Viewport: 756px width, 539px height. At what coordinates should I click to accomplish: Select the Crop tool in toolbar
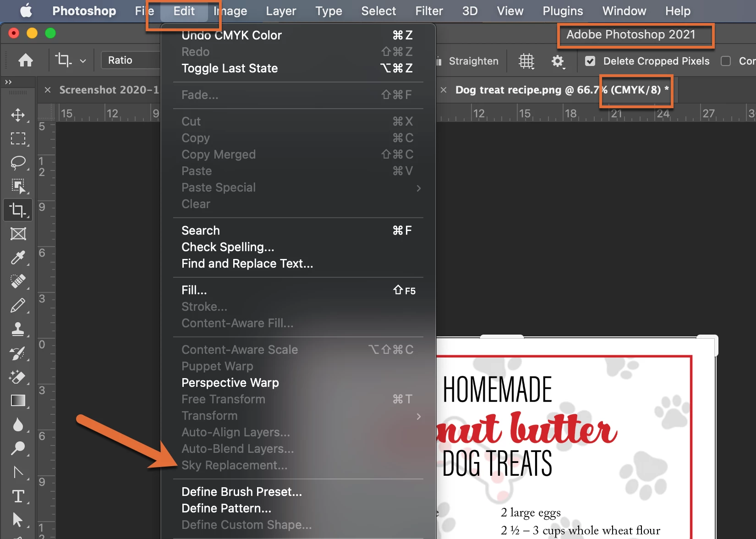pyautogui.click(x=18, y=210)
